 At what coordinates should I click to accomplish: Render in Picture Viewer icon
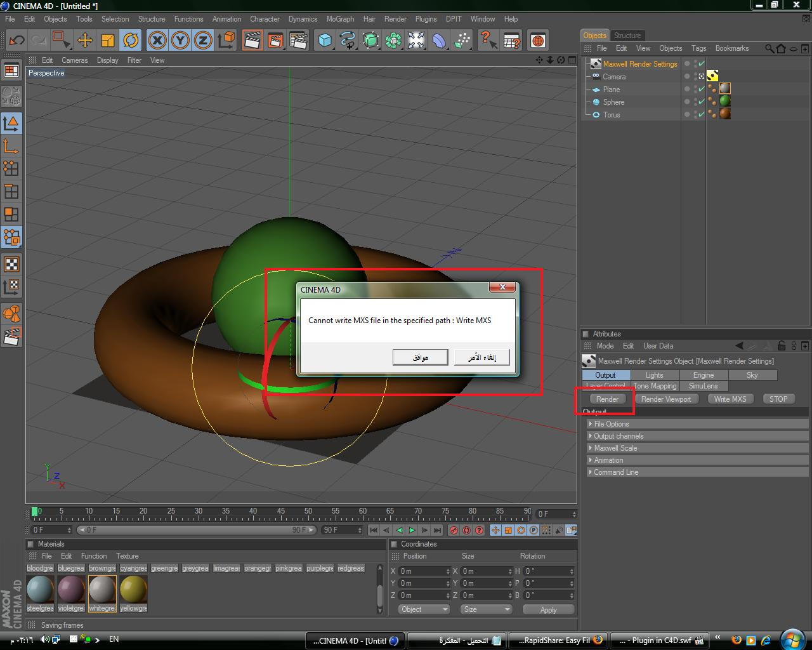(x=275, y=41)
